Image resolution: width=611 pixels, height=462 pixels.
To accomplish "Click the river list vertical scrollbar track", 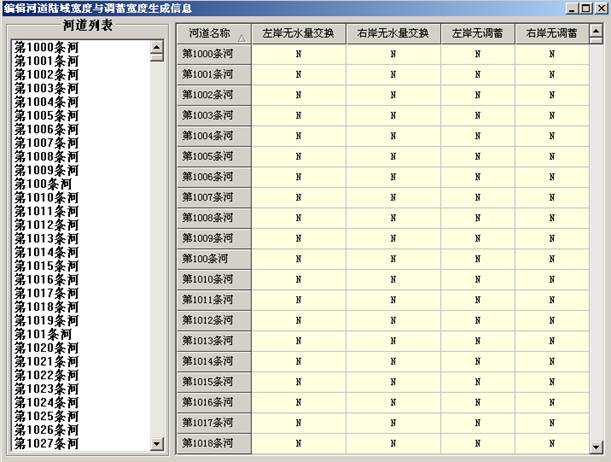I will tap(156, 250).
